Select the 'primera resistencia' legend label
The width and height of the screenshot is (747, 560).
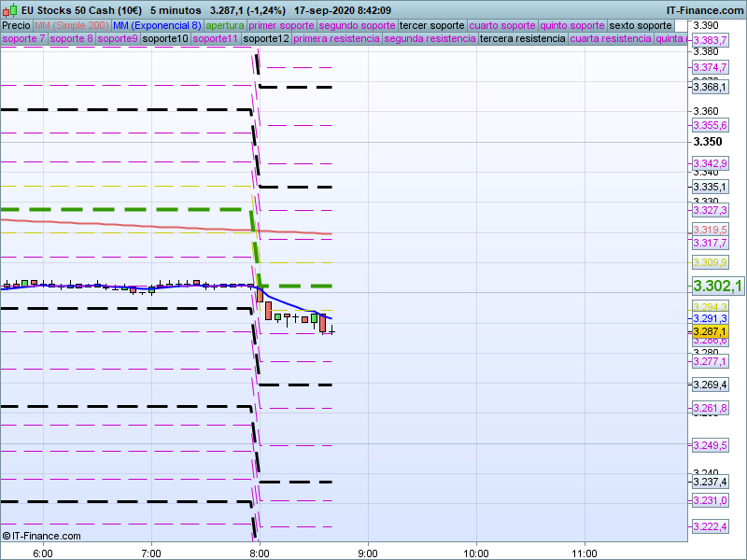[336, 39]
